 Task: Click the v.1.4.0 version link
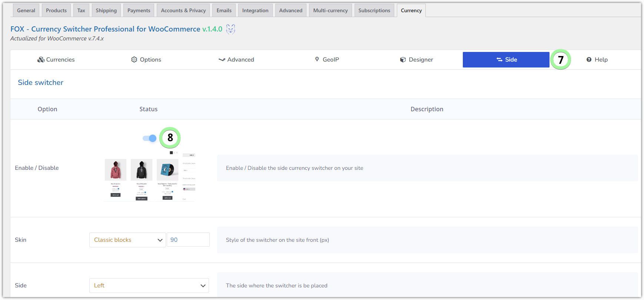point(212,29)
